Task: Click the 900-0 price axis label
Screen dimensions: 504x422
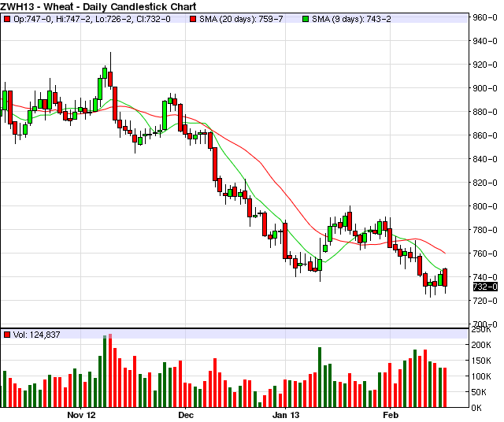Action: (485, 88)
